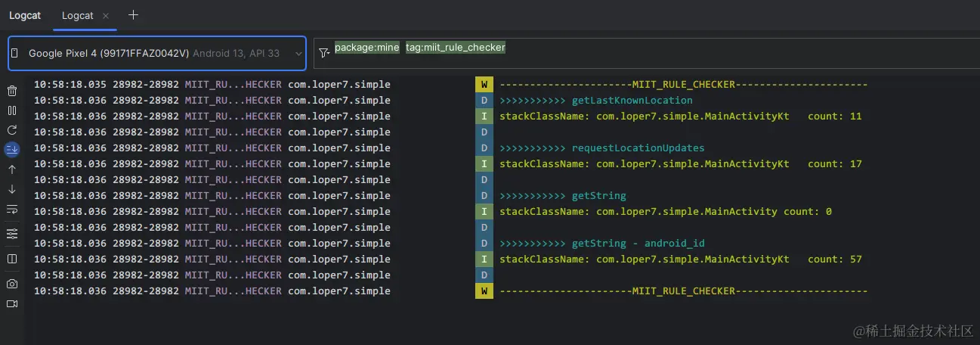The width and height of the screenshot is (980, 345).
Task: Take a screenshot with the camera icon
Action: click(12, 284)
